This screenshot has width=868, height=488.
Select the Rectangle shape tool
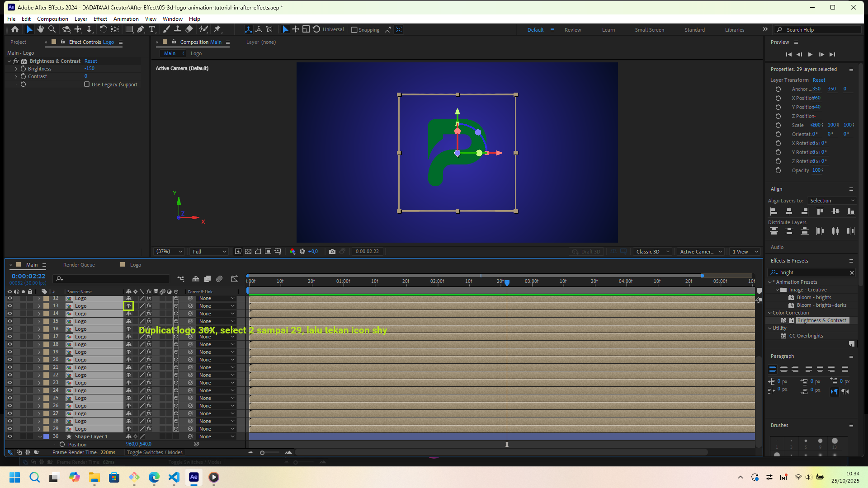point(129,29)
